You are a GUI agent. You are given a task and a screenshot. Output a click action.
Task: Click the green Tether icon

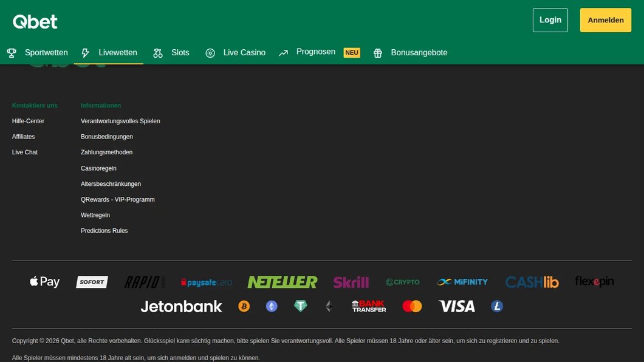pyautogui.click(x=301, y=306)
